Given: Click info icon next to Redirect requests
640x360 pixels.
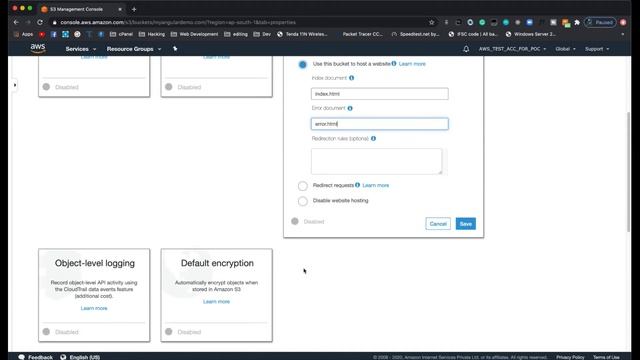Looking at the screenshot, I should [x=358, y=185].
